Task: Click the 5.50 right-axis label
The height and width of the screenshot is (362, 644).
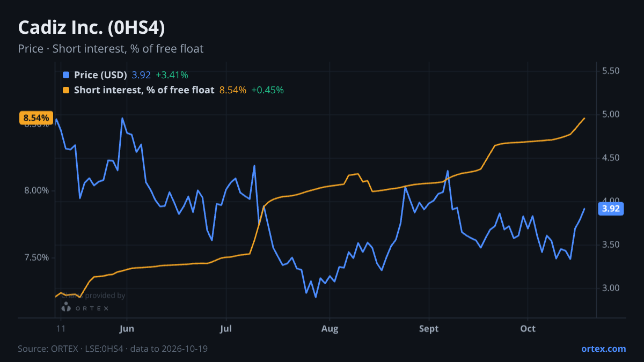Action: click(611, 71)
